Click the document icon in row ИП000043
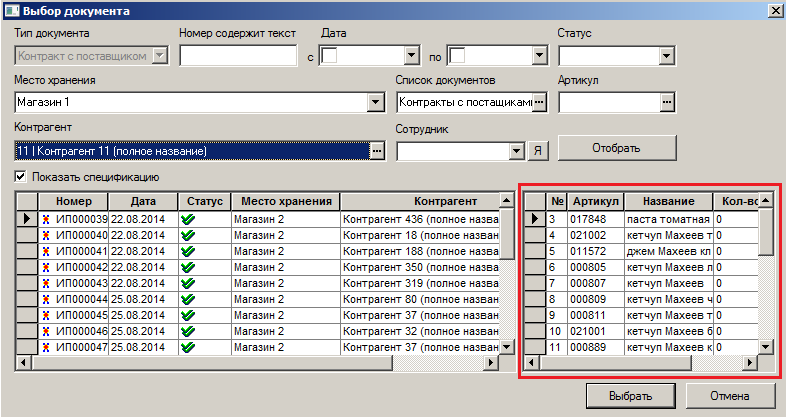This screenshot has height=417, width=786. [x=46, y=283]
